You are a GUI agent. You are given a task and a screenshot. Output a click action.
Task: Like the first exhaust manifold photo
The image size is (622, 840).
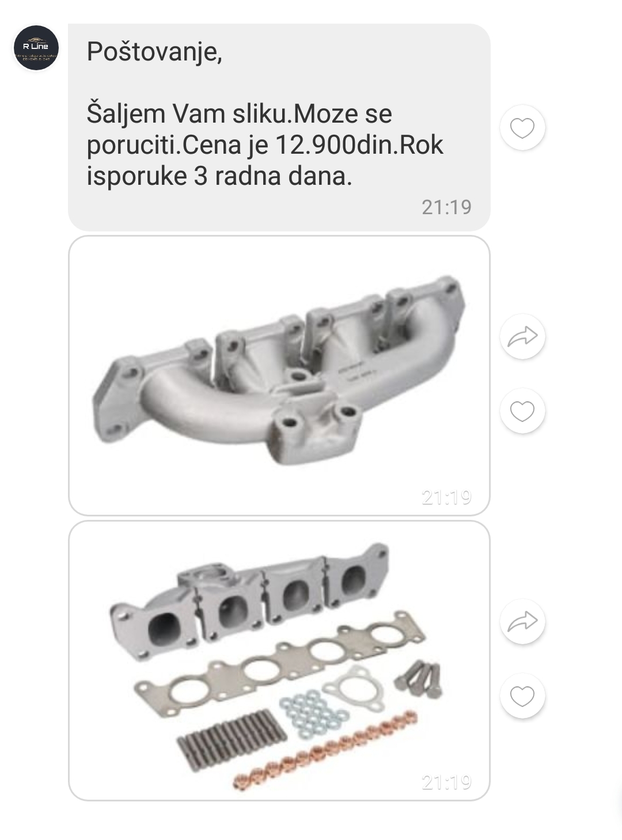(x=522, y=411)
